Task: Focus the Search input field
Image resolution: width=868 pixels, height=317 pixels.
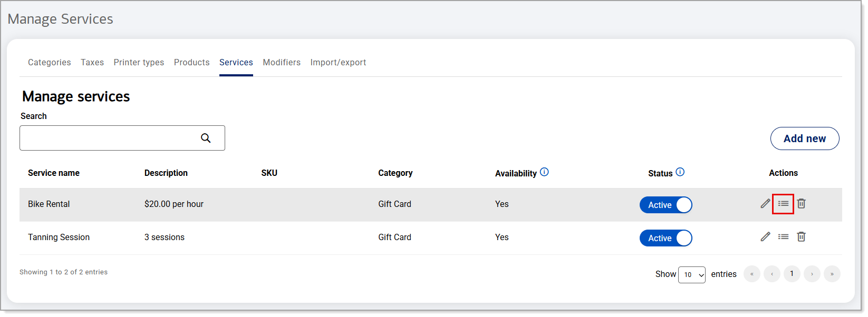Action: (122, 138)
